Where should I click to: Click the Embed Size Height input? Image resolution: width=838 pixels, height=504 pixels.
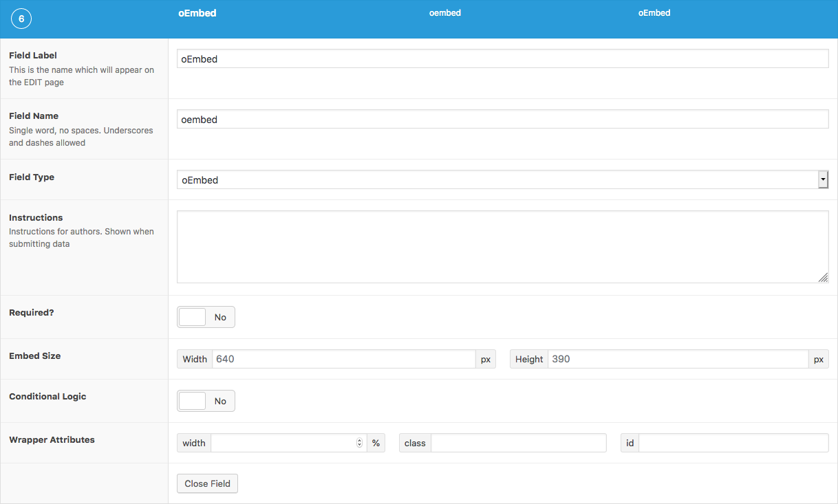pyautogui.click(x=678, y=359)
